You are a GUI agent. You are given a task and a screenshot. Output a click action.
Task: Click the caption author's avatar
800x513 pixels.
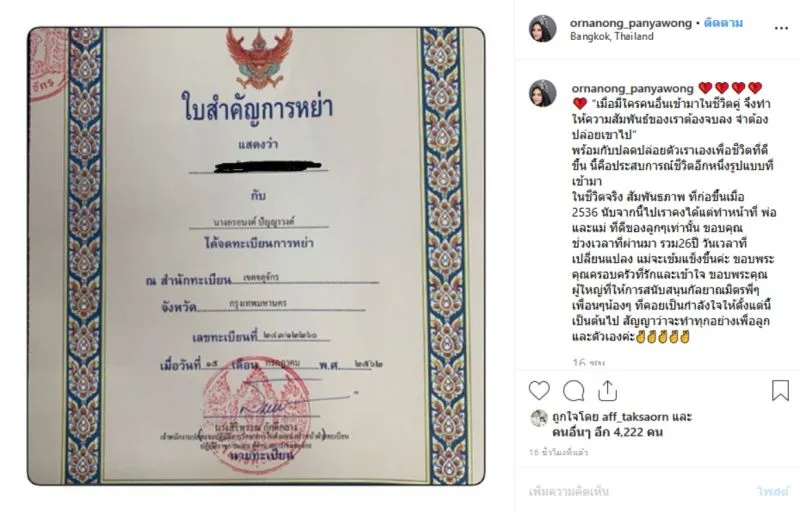pyautogui.click(x=542, y=93)
